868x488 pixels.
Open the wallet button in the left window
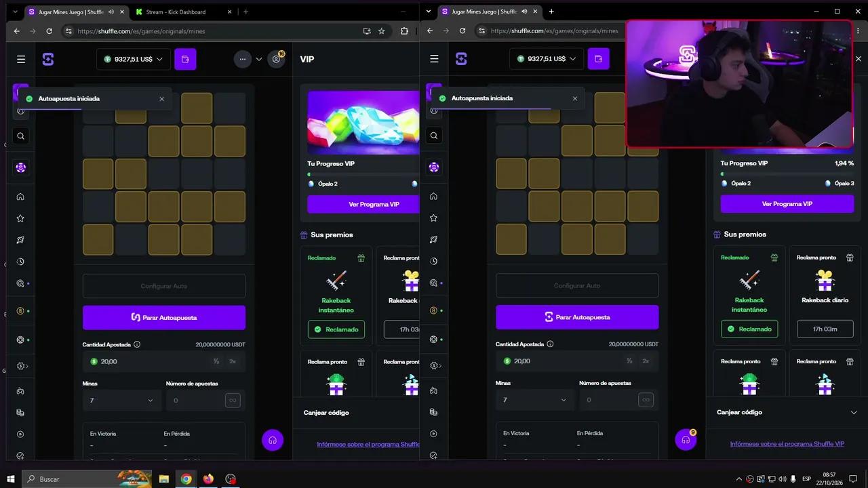(185, 59)
